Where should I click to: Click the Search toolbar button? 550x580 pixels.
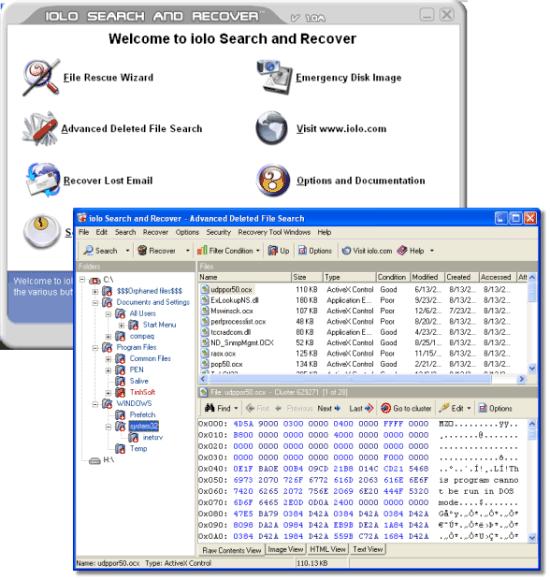pyautogui.click(x=100, y=251)
